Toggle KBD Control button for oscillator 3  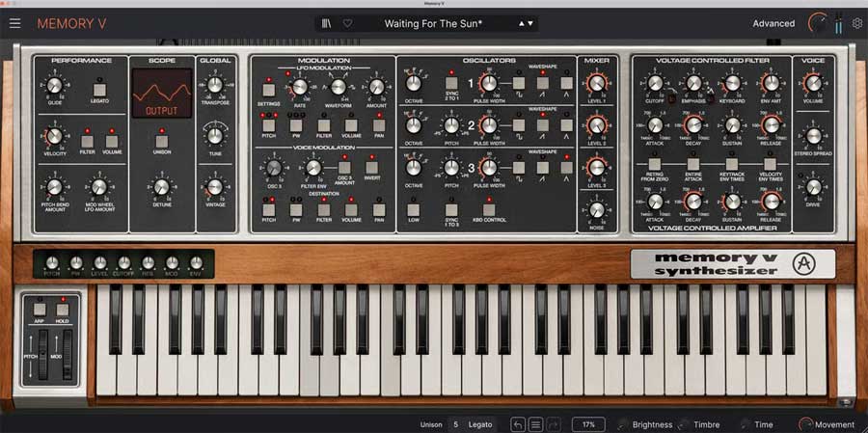point(488,210)
